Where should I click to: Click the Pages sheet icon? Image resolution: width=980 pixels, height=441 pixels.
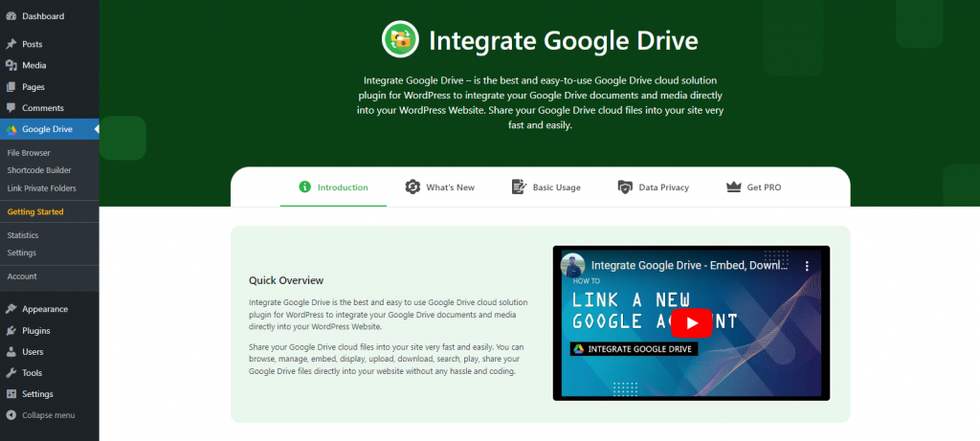[11, 87]
